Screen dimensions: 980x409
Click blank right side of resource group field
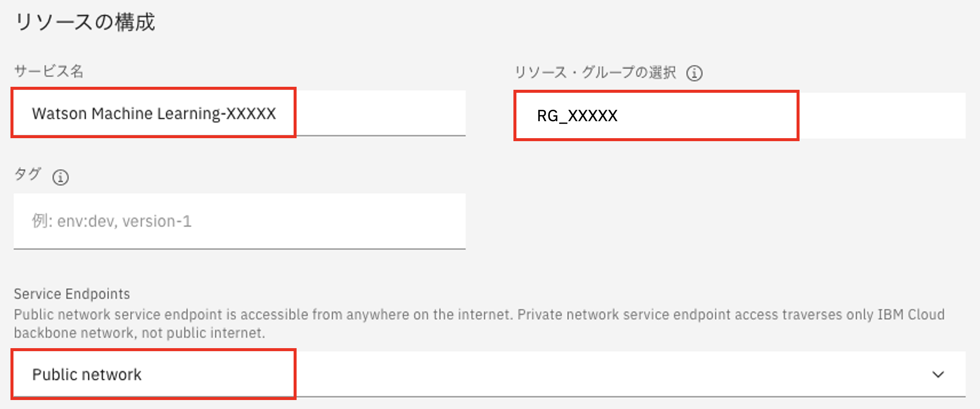coord(882,116)
